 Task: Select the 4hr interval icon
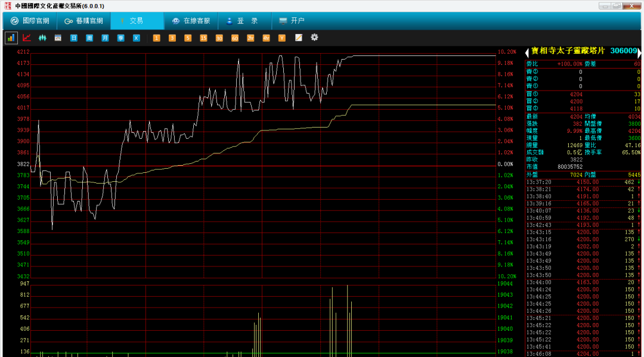click(266, 38)
